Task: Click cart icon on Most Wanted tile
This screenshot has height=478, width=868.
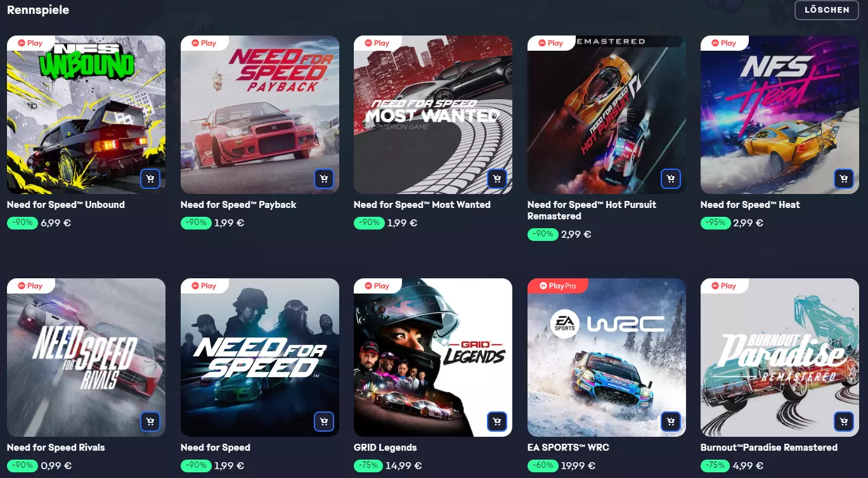Action: (x=497, y=179)
